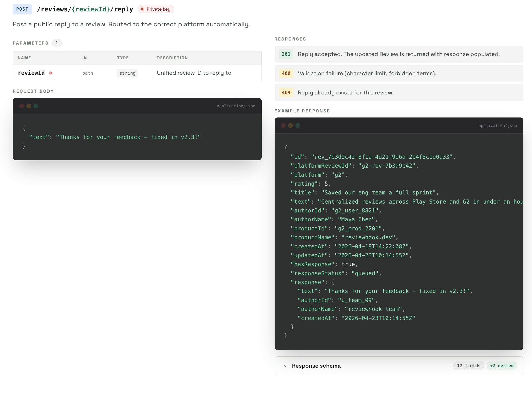
Task: Click the "authorName": "Maya Chen" line
Action: (334, 219)
